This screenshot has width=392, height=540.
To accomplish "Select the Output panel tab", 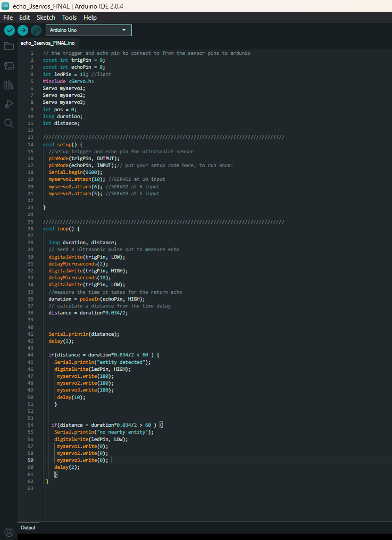I will (28, 528).
